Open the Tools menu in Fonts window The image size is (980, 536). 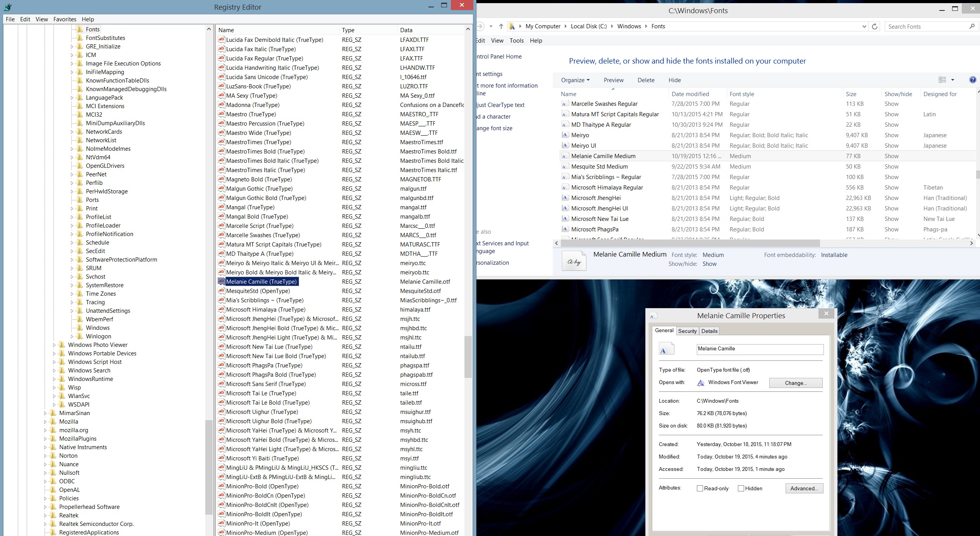(516, 40)
